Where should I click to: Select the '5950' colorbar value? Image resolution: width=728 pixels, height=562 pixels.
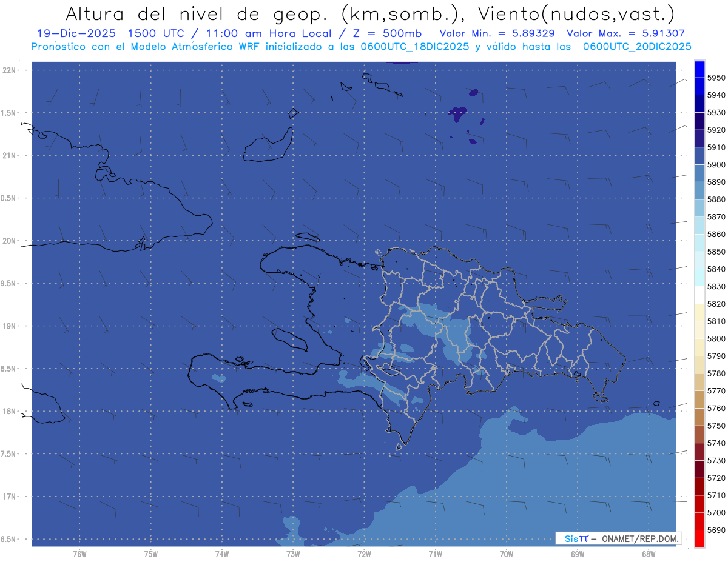point(716,78)
